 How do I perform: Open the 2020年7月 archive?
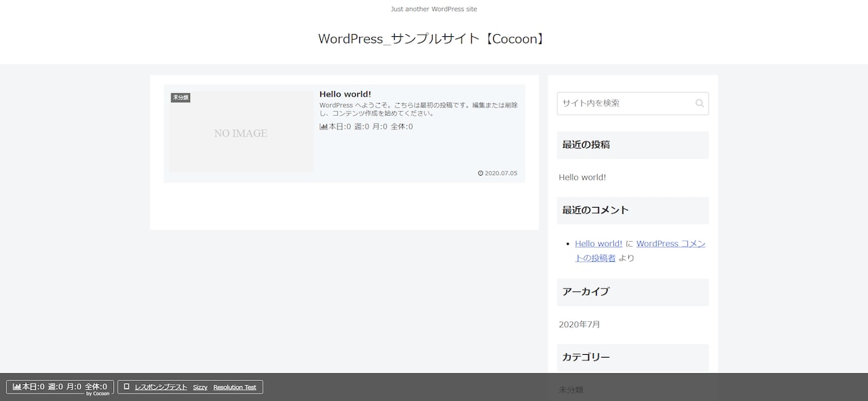click(x=579, y=324)
